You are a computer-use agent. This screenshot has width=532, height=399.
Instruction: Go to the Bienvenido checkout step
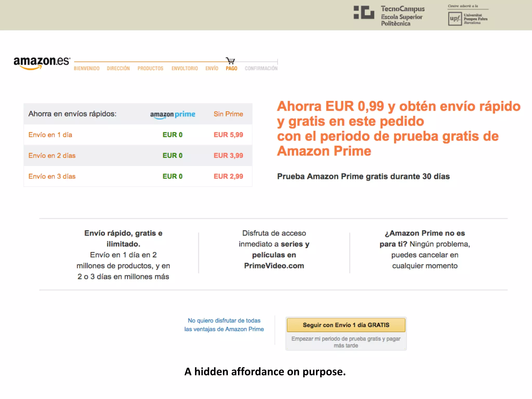tap(87, 68)
